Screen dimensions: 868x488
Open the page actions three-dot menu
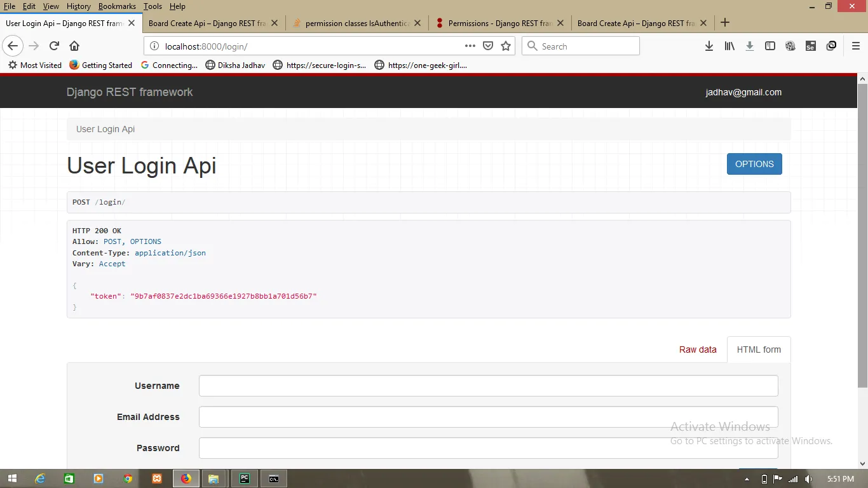pyautogui.click(x=470, y=46)
